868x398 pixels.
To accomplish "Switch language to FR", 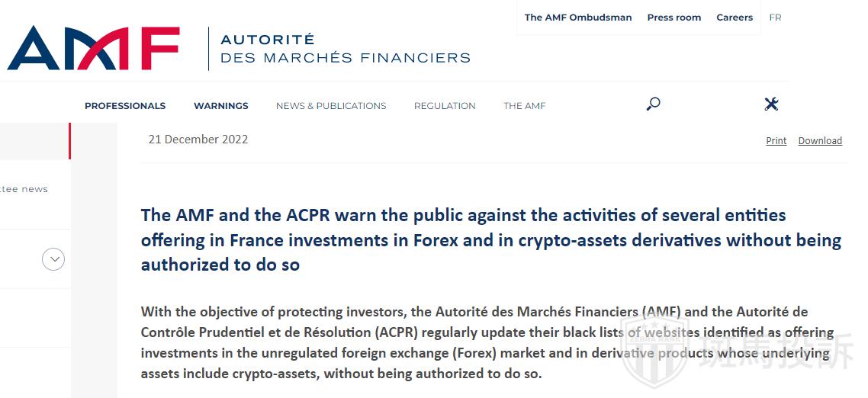I will pyautogui.click(x=776, y=18).
